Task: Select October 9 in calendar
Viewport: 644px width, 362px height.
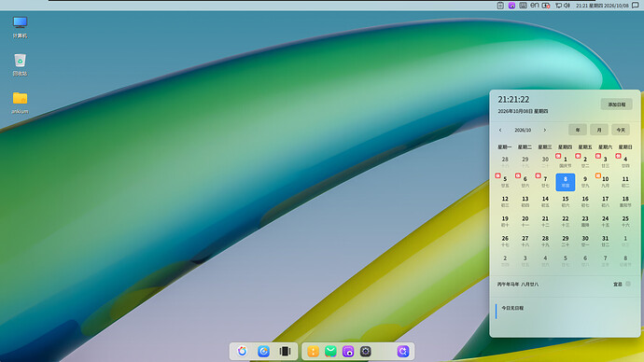Action: (585, 182)
